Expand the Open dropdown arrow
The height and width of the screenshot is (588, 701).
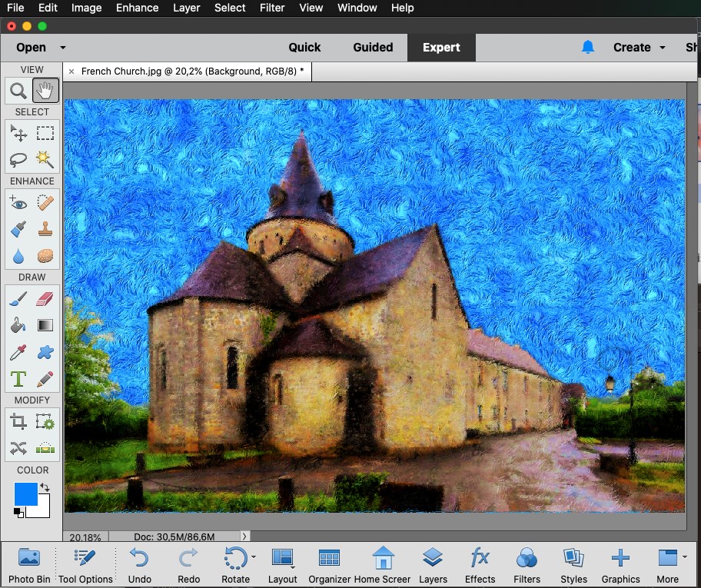pos(63,48)
